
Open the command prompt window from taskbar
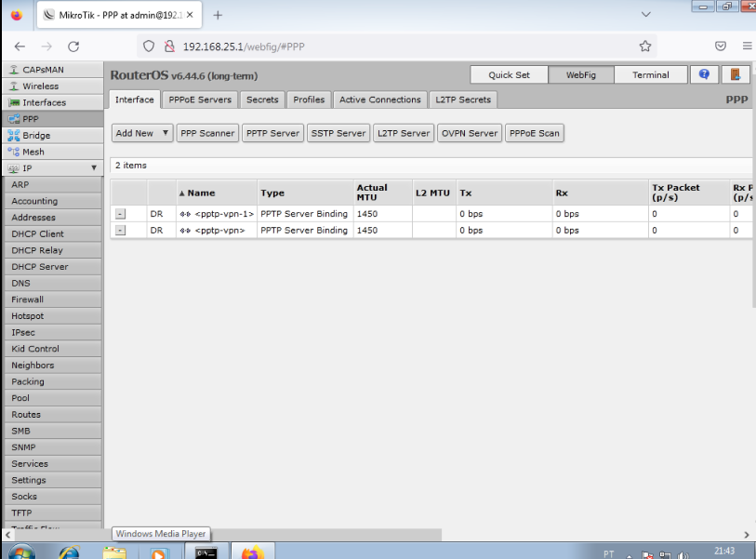click(x=206, y=552)
